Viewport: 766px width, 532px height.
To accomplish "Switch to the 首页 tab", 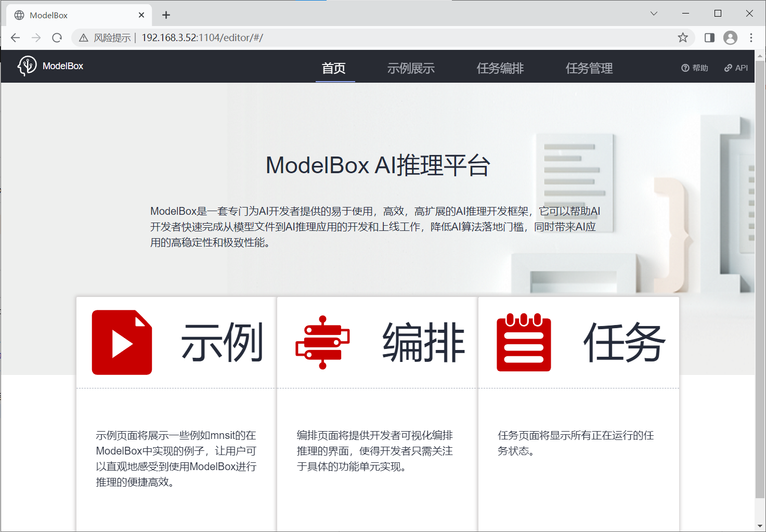I will pos(333,69).
